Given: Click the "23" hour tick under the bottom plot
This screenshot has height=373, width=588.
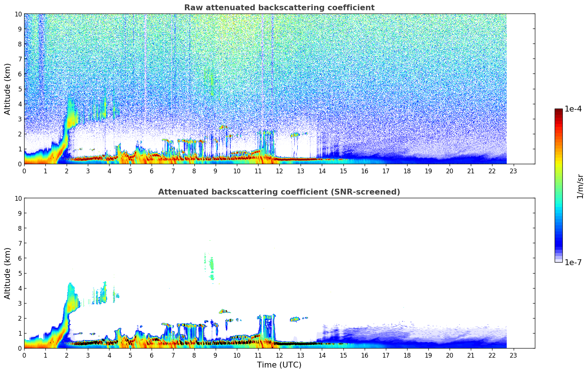Looking at the screenshot, I should (x=513, y=355).
